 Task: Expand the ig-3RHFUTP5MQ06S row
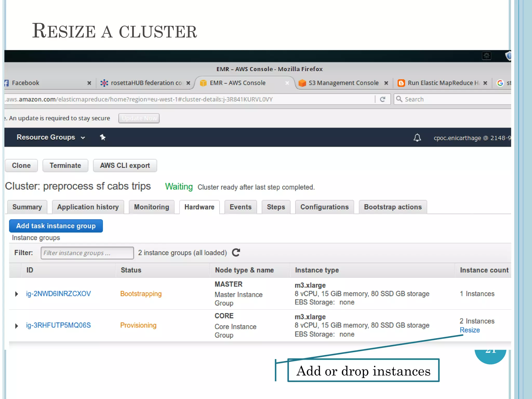[16, 326]
